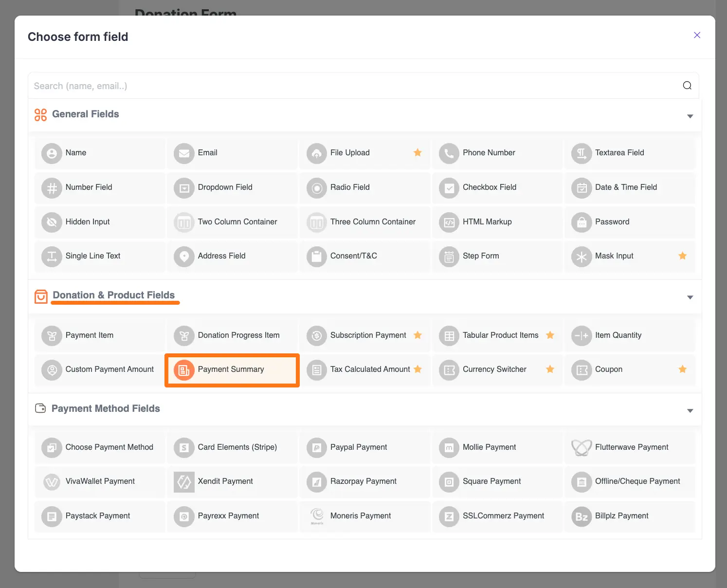Add the Payment Summary field
Viewport: 727px width, 588px height.
pyautogui.click(x=232, y=369)
